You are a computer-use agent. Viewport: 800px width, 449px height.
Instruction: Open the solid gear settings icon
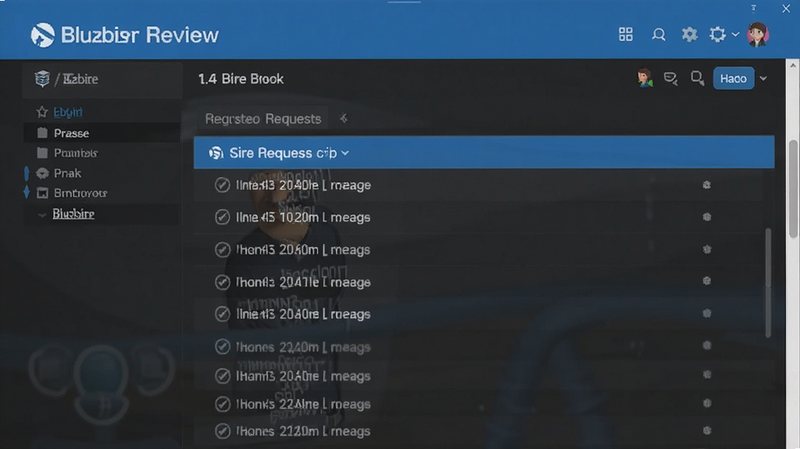689,35
